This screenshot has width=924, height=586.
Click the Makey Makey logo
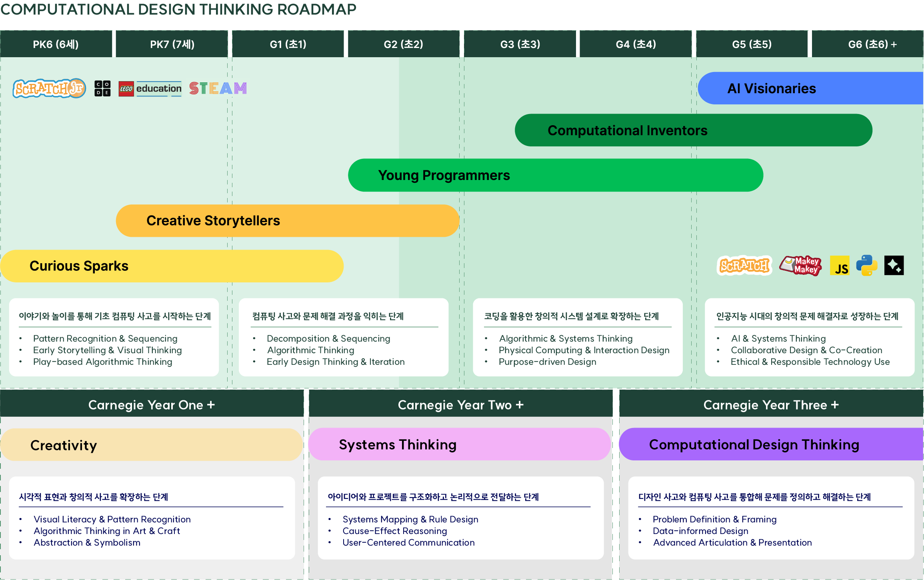(801, 266)
